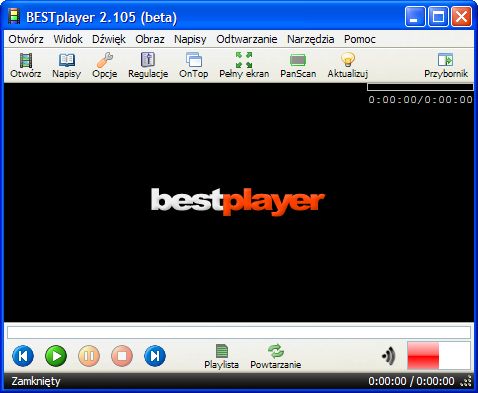Viewport: 478px width, 393px height.
Task: Mute sound with the speaker icon
Action: click(389, 356)
